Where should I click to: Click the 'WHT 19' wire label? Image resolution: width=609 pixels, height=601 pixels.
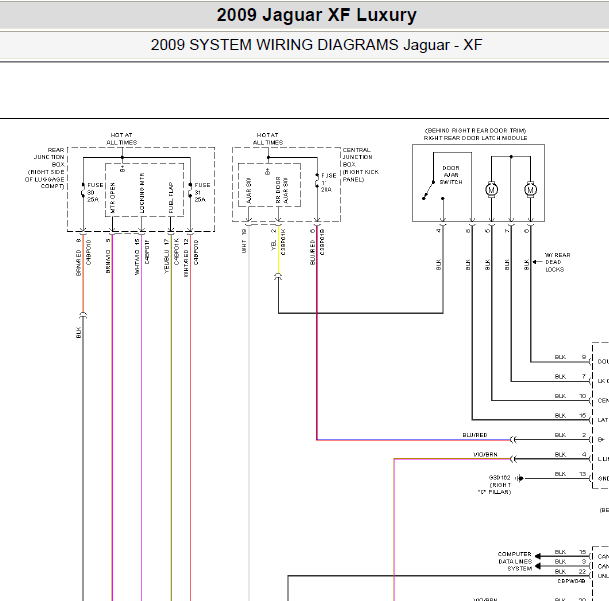click(244, 241)
